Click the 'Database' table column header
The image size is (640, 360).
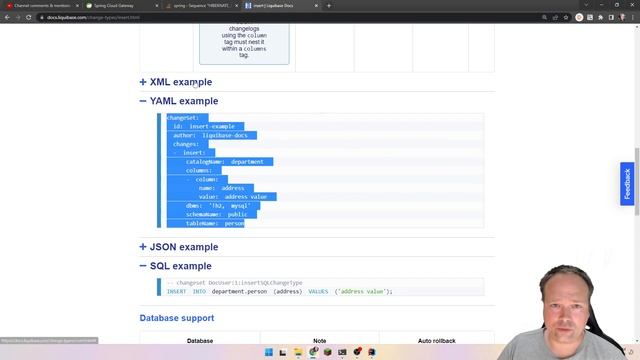pos(200,341)
